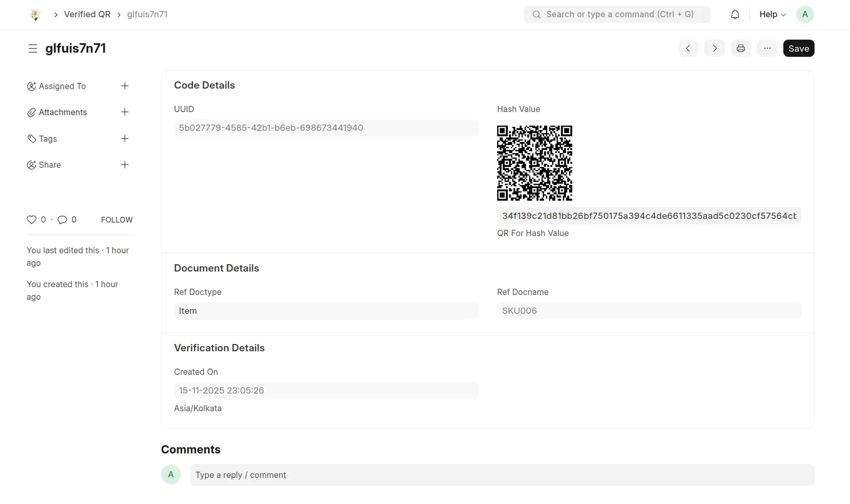Screen dimensions: 850x504
Task: Add an assignee via the Assigned To plus
Action: 124,86
